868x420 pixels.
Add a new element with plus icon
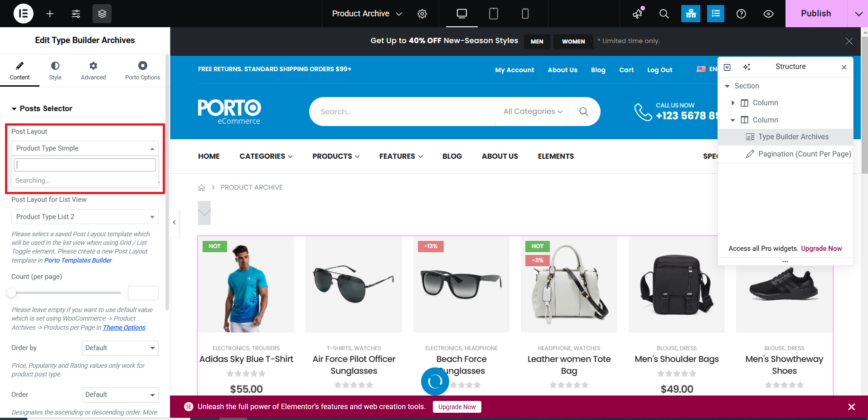[x=50, y=14]
